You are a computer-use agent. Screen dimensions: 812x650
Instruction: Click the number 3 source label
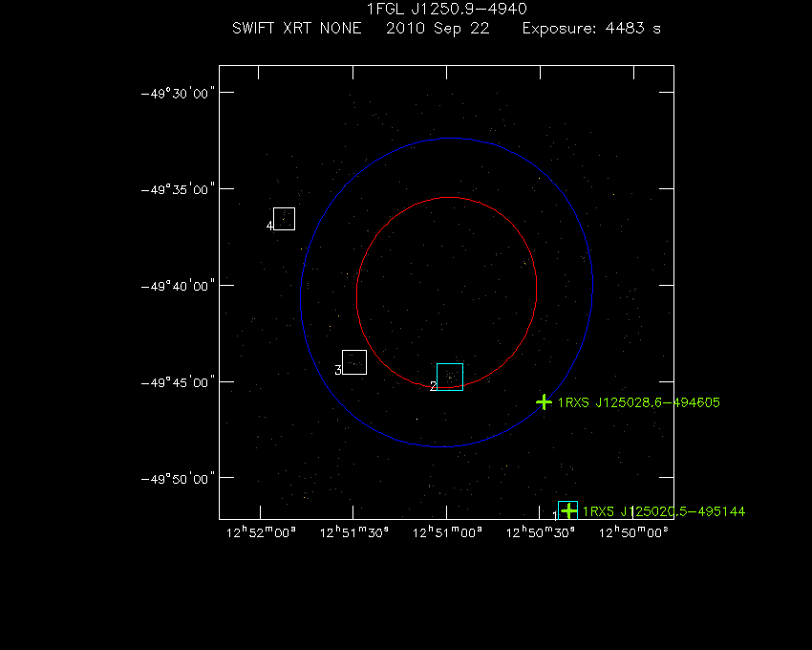coord(338,370)
